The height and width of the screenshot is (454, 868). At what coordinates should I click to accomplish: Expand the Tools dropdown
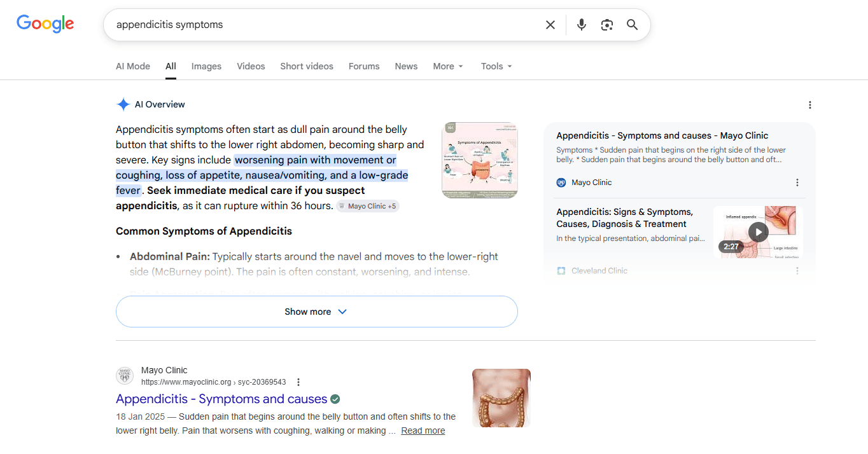click(x=496, y=66)
